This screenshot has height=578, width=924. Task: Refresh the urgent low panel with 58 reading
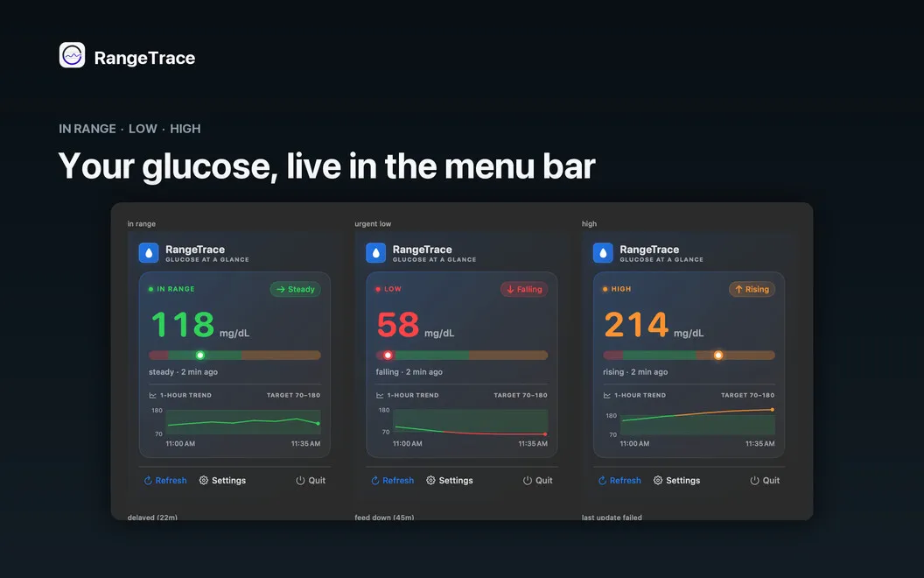(x=393, y=481)
